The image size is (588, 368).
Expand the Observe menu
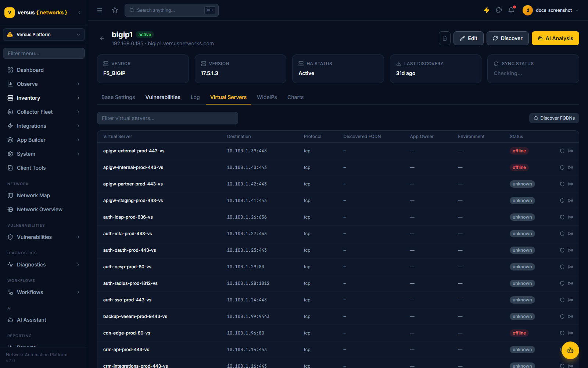(44, 84)
